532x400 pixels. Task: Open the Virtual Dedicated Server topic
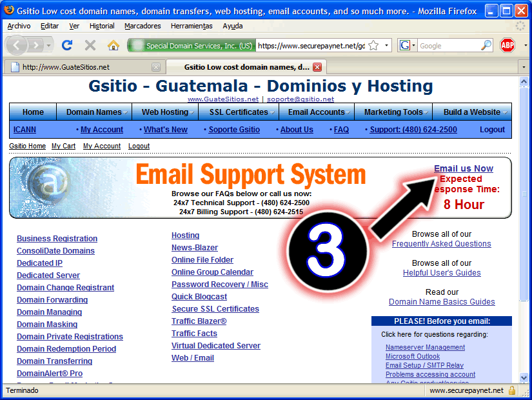pos(216,346)
